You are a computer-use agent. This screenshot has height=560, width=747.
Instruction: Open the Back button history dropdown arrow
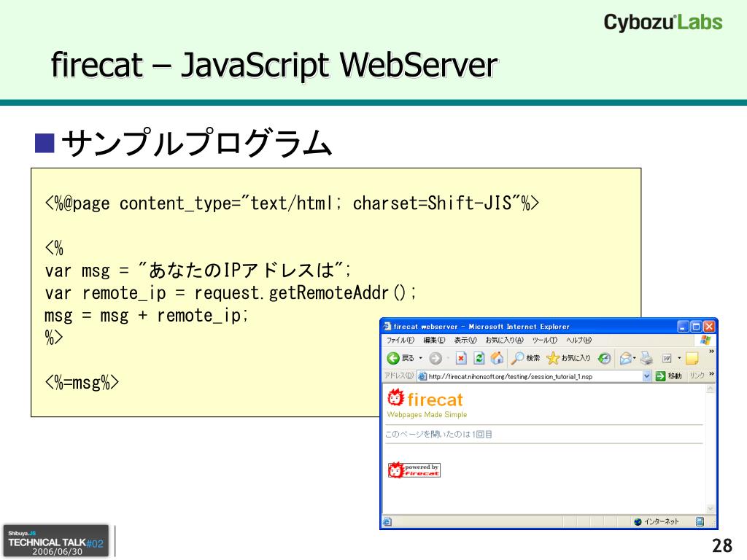420,358
